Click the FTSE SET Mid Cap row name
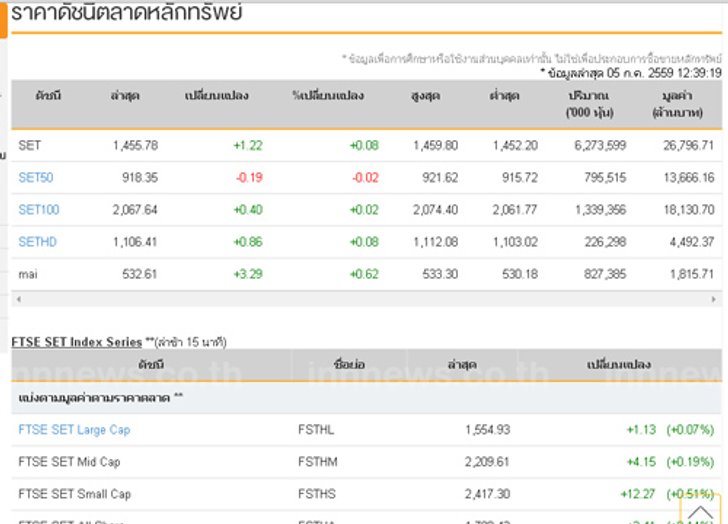728x524 pixels. point(69,462)
